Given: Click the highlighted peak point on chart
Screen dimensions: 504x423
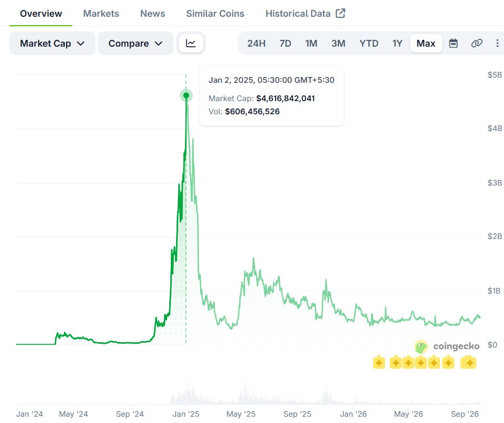Looking at the screenshot, I should pyautogui.click(x=186, y=95).
